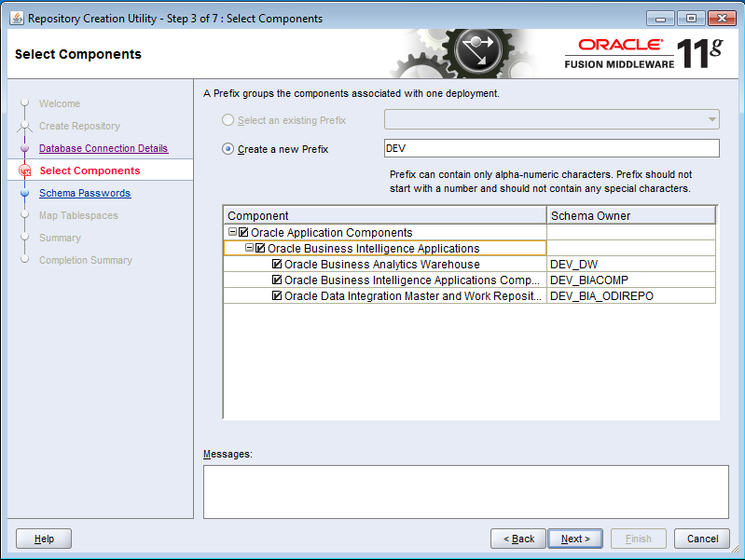Click the Summary step label
Image resolution: width=745 pixels, height=560 pixels.
60,238
